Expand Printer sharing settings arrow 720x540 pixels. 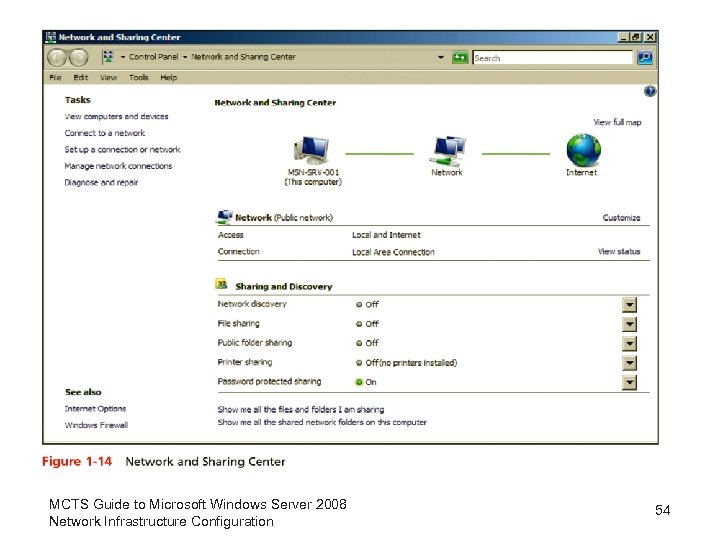(x=630, y=363)
